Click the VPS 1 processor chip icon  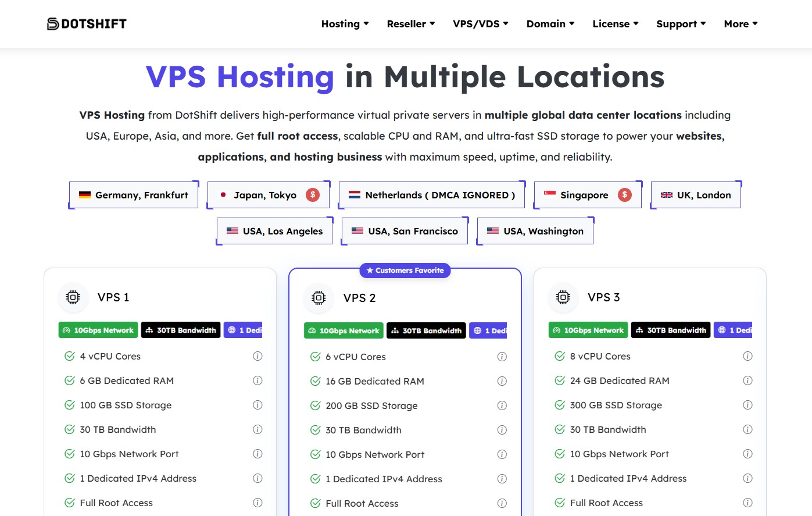pos(73,297)
